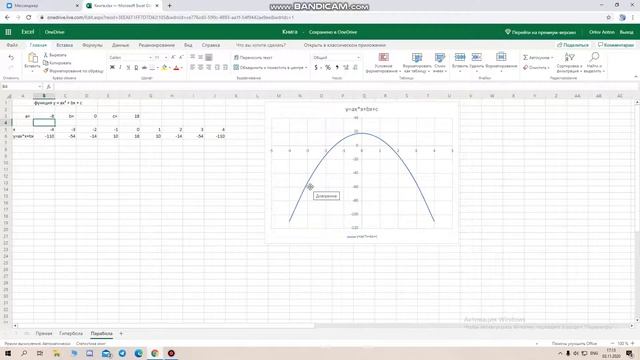Open Sort and Filter menu
The height and width of the screenshot is (360, 640).
(569, 63)
